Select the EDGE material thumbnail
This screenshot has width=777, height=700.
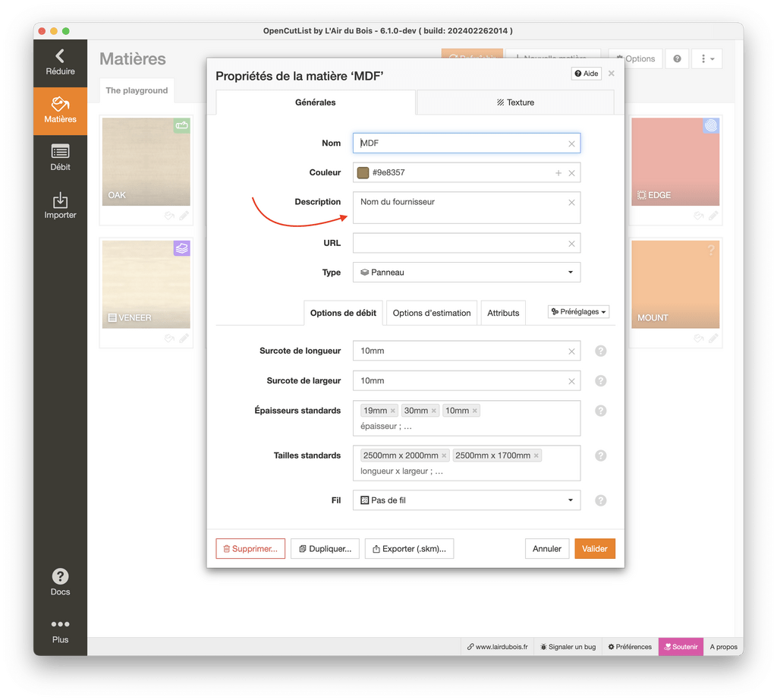point(675,162)
